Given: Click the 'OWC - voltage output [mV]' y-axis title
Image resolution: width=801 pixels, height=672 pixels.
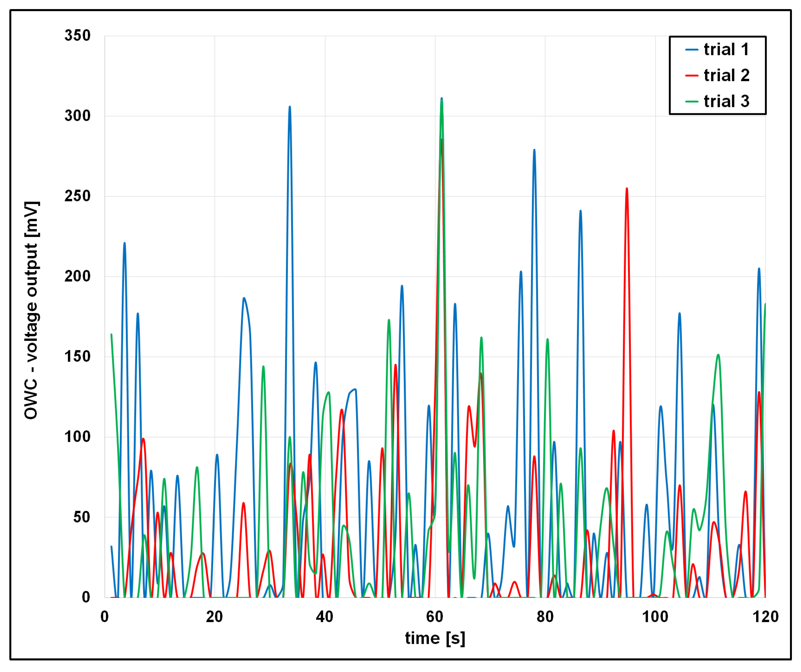Looking at the screenshot, I should pyautogui.click(x=31, y=310).
